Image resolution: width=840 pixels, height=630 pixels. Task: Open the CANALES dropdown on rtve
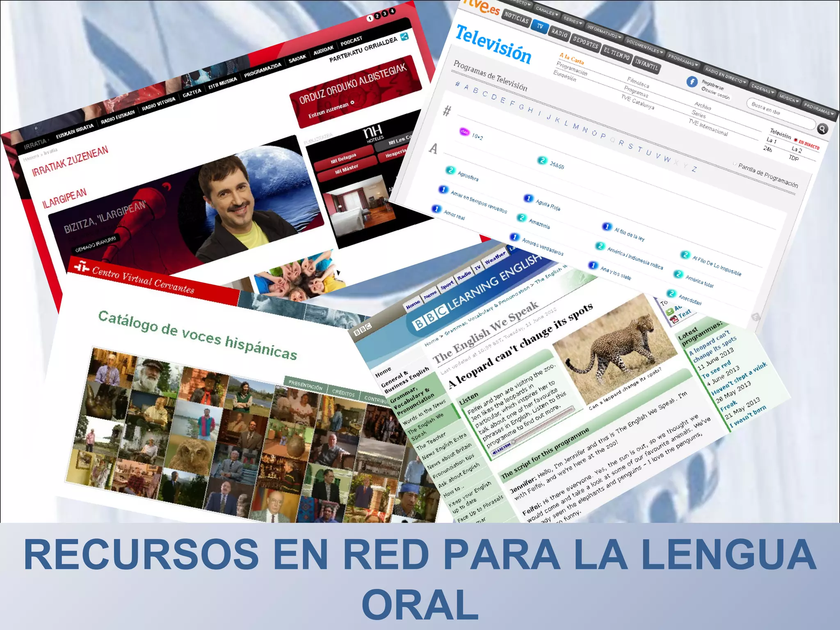[547, 11]
